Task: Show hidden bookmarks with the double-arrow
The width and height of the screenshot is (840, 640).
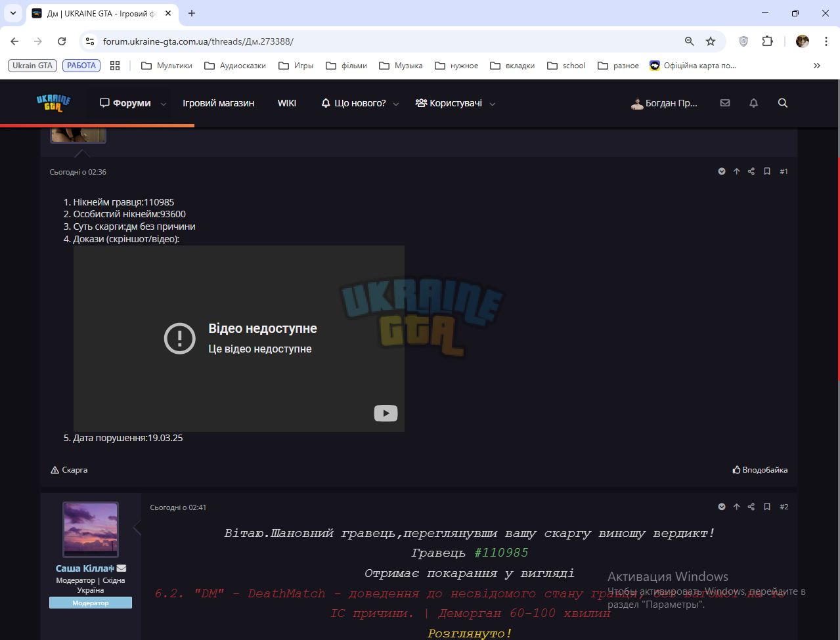Action: pyautogui.click(x=816, y=66)
